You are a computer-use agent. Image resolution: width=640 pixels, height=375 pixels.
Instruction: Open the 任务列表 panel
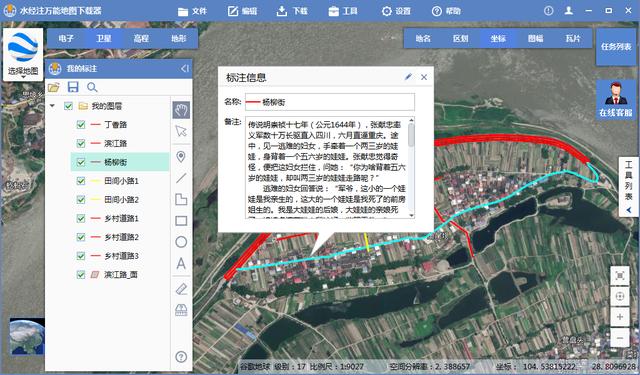coord(616,47)
